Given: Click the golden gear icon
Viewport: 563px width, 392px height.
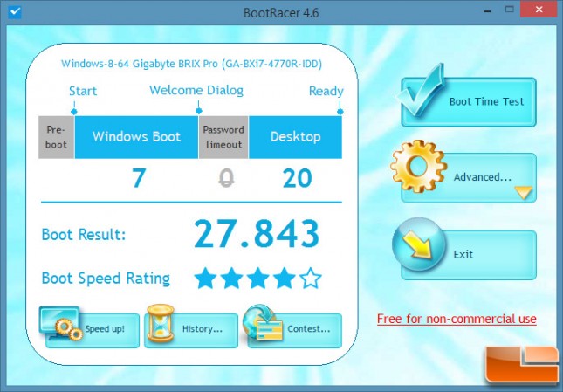Looking at the screenshot, I should click(418, 166).
